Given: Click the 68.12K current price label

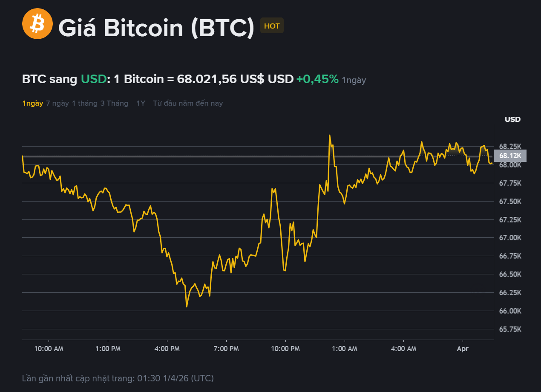Looking at the screenshot, I should pyautogui.click(x=510, y=156).
